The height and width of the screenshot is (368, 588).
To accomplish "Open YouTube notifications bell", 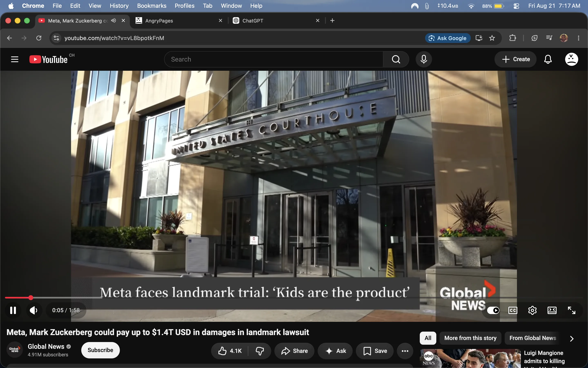I will point(548,59).
